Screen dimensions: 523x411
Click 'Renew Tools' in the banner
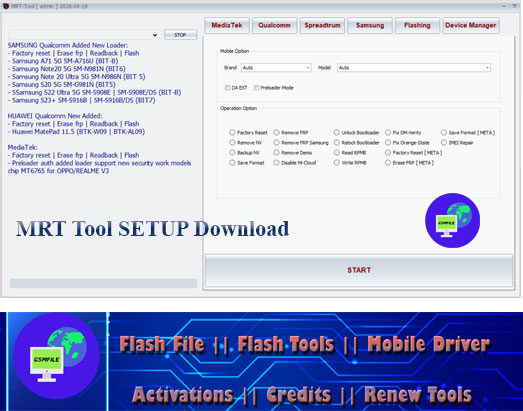pyautogui.click(x=418, y=395)
